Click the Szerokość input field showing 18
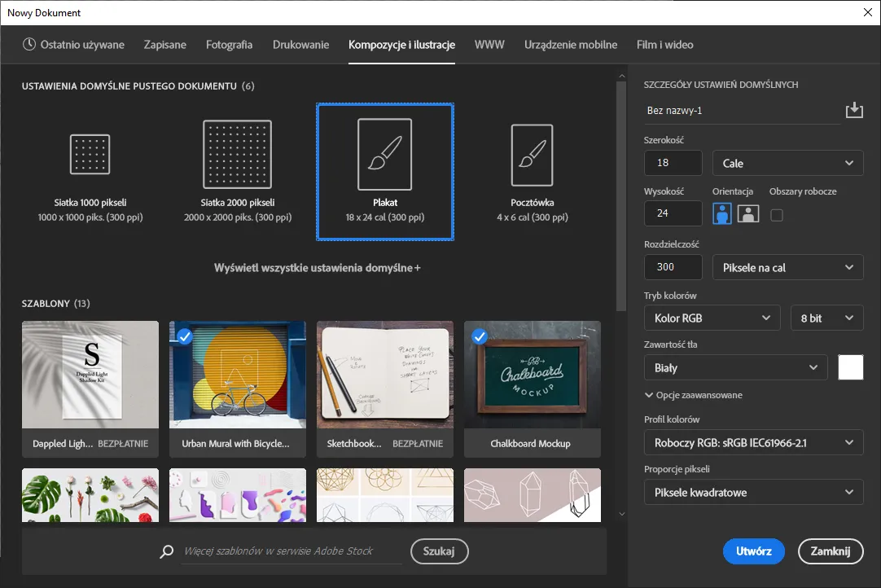 (x=673, y=162)
